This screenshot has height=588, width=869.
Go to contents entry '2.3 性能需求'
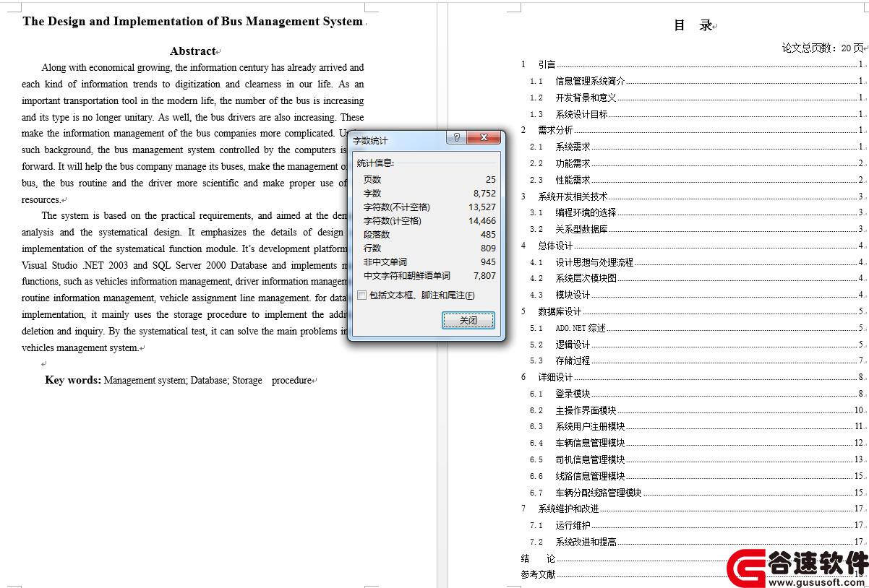tap(697, 180)
